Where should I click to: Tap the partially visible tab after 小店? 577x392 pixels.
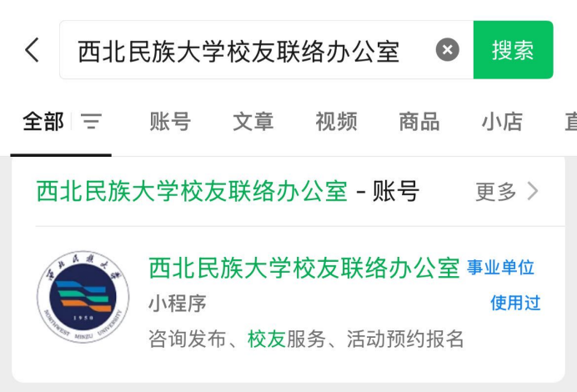[x=571, y=121]
